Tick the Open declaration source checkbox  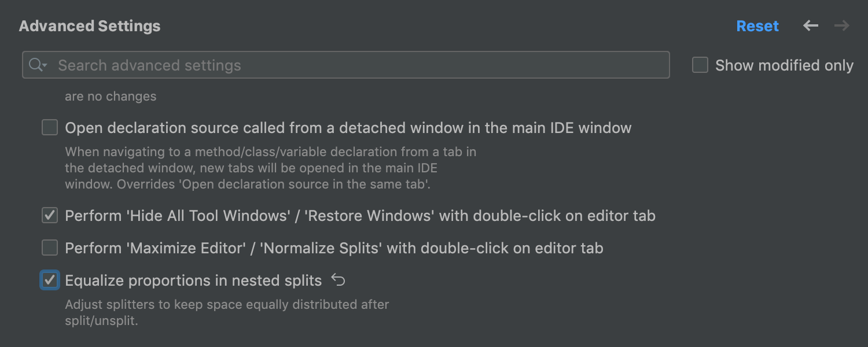50,128
